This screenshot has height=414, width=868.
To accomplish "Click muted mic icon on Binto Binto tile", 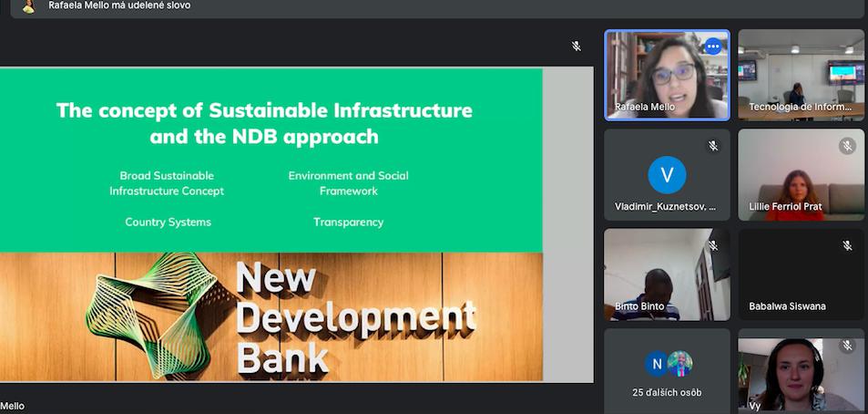I will (713, 245).
